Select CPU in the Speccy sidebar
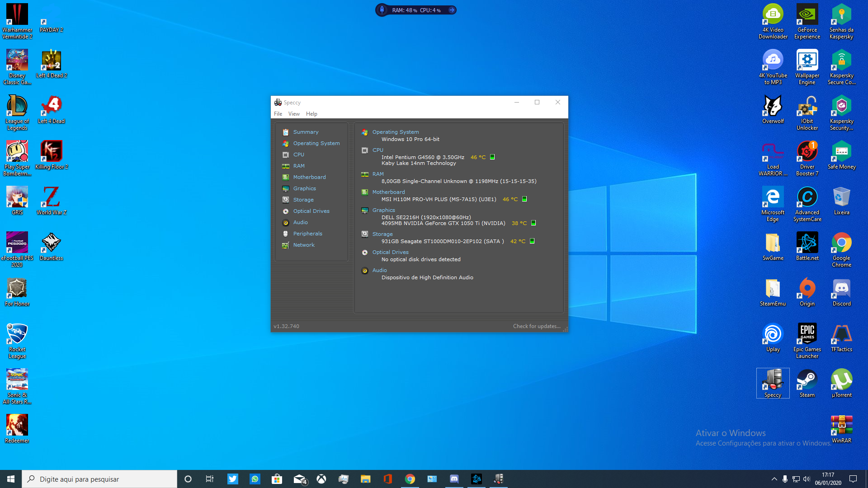Screen dimensions: 868x488 (298, 155)
